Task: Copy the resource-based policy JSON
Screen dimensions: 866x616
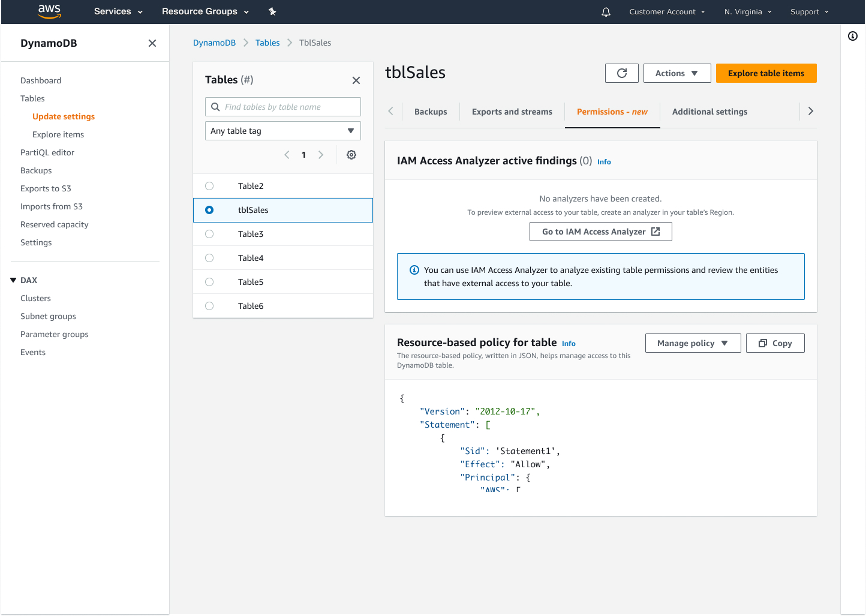Action: (775, 342)
